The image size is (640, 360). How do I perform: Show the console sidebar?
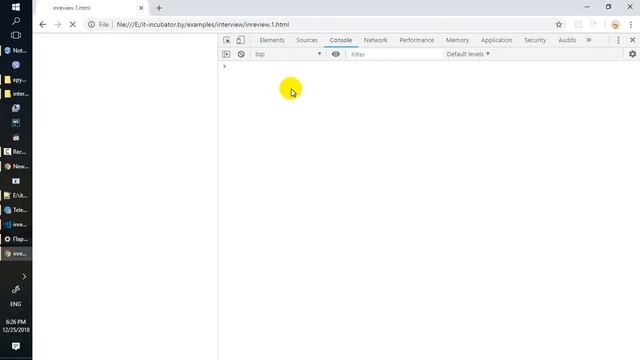(x=226, y=54)
